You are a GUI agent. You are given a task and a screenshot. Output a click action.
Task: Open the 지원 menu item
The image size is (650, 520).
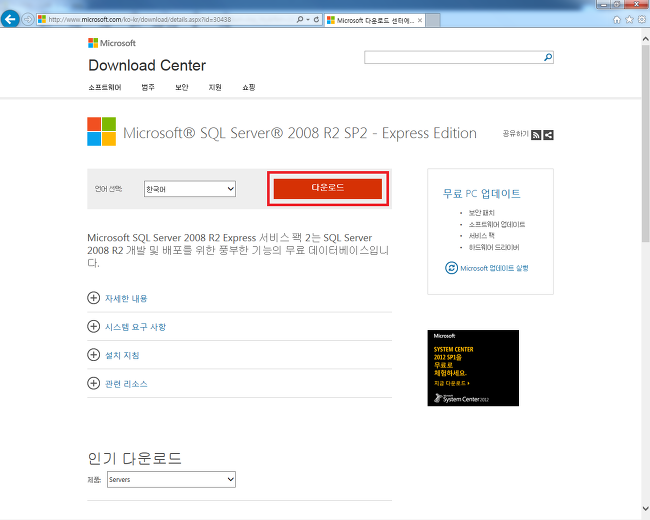point(215,87)
